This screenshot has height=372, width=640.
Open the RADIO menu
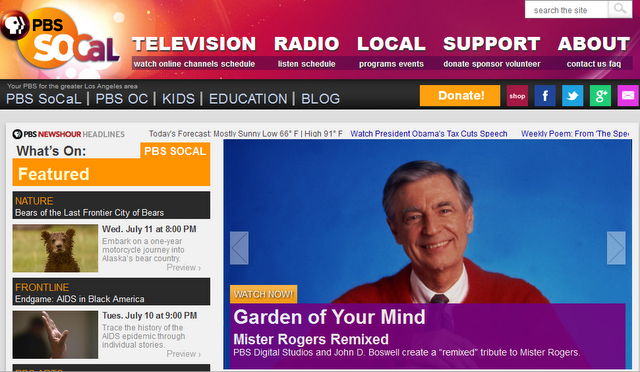coord(307,44)
